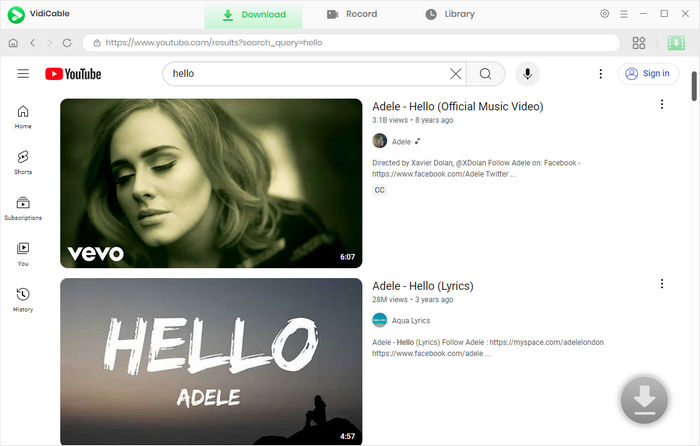Open the VidiCable settings gear

(604, 14)
